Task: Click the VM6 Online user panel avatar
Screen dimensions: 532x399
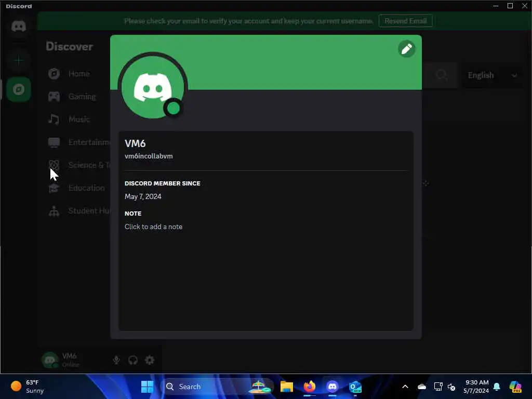Action: click(x=50, y=360)
